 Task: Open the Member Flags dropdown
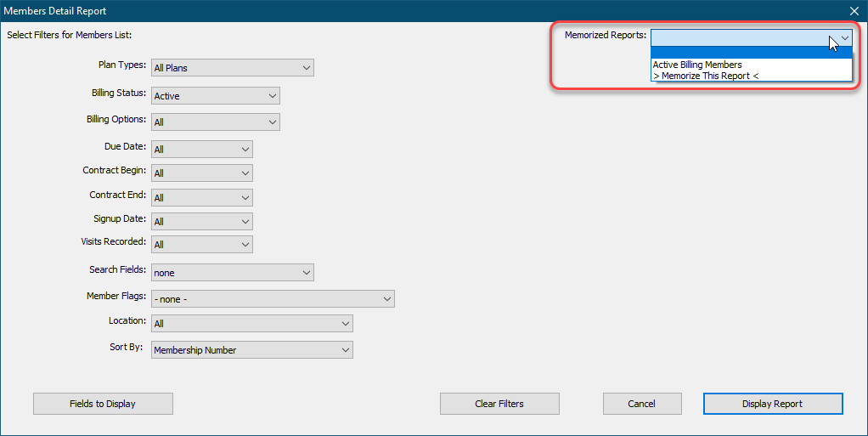272,299
